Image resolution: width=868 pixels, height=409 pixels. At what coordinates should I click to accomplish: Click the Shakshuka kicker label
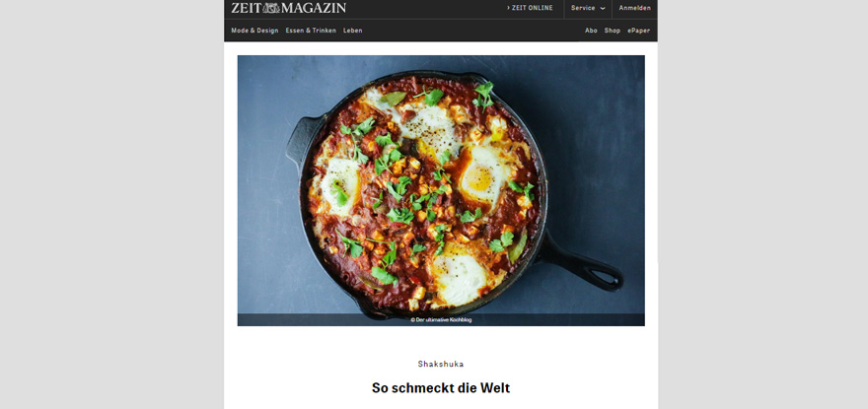441,364
